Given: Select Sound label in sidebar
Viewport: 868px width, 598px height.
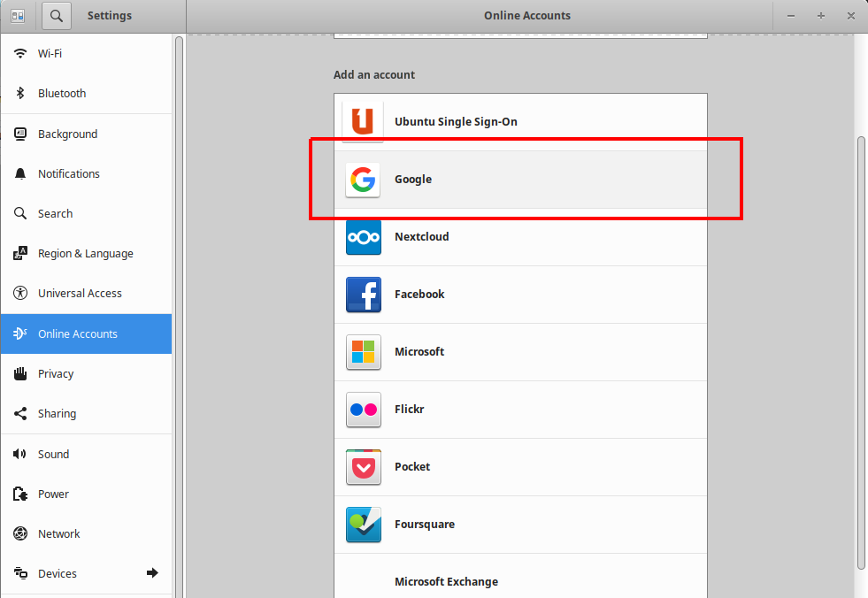Looking at the screenshot, I should pyautogui.click(x=53, y=454).
